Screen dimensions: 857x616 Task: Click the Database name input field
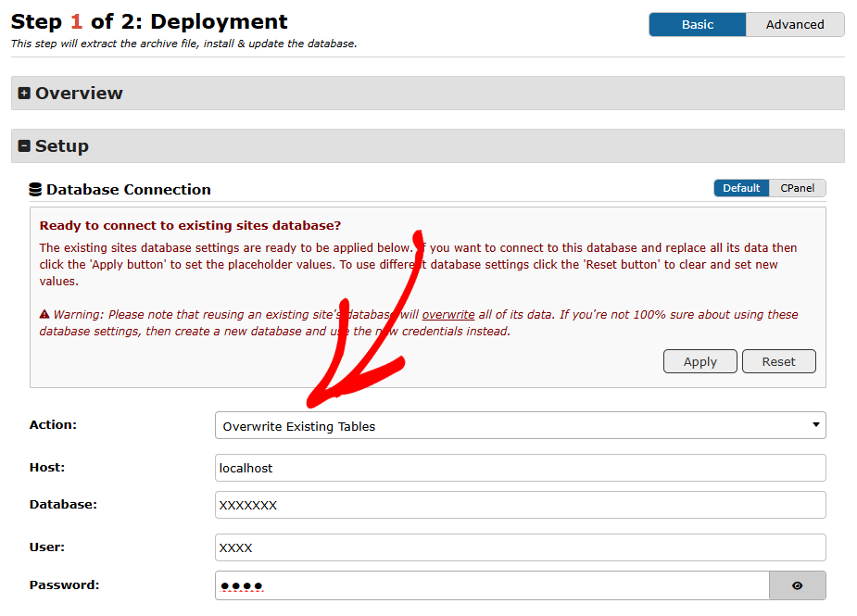click(x=521, y=505)
